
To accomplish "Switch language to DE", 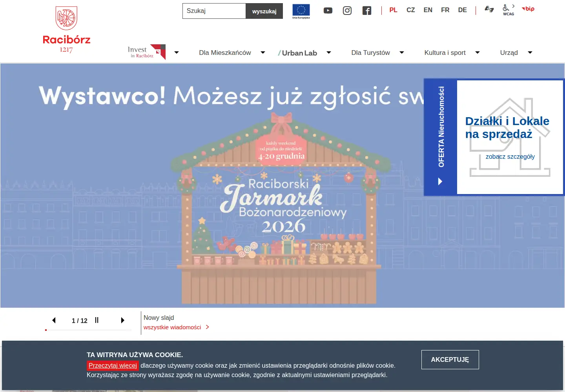I will pos(463,10).
